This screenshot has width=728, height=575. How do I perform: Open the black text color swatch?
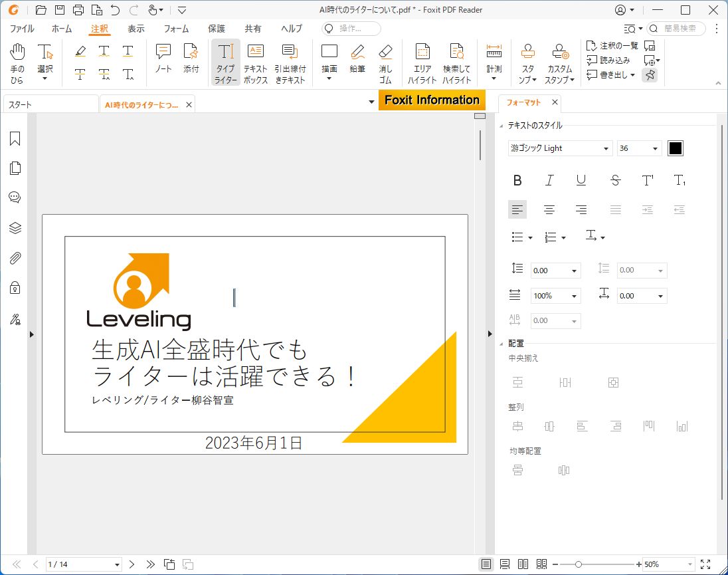(675, 148)
